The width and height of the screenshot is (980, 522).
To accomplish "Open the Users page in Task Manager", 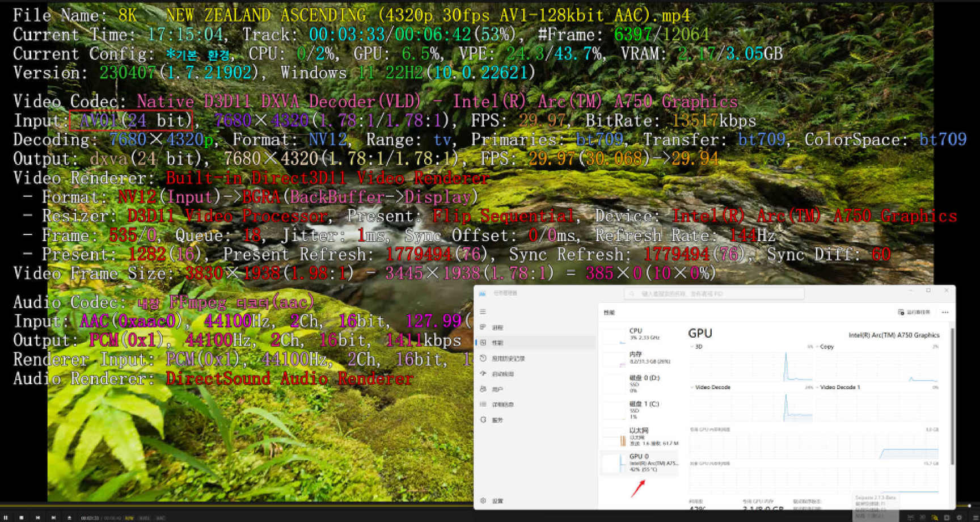I will point(536,389).
